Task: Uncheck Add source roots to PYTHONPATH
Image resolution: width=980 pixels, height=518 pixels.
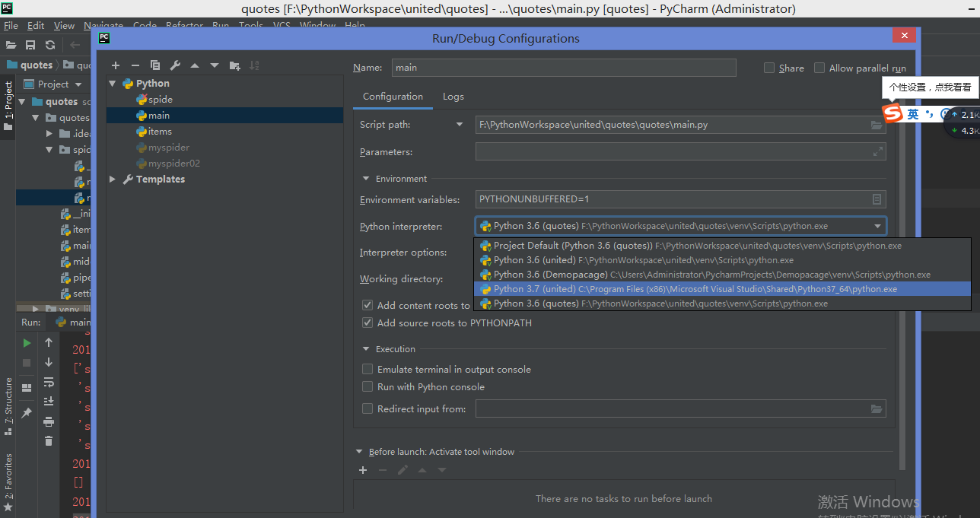Action: pyautogui.click(x=367, y=323)
